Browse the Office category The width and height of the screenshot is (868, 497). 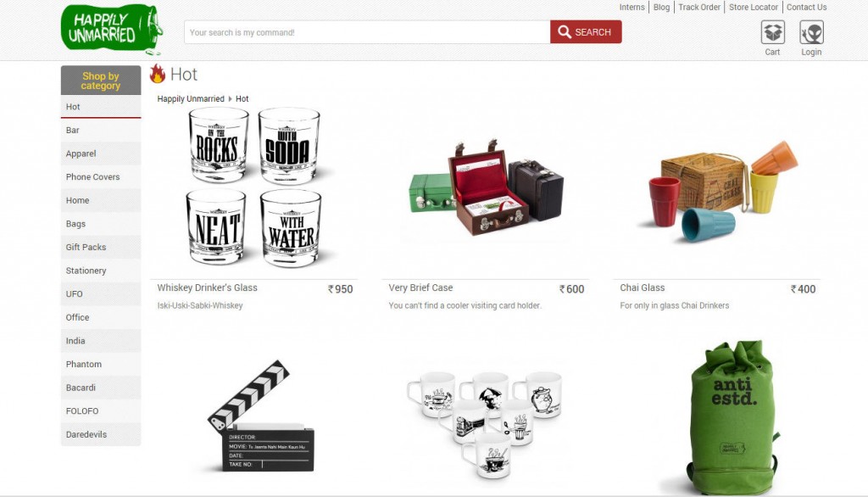(101, 317)
